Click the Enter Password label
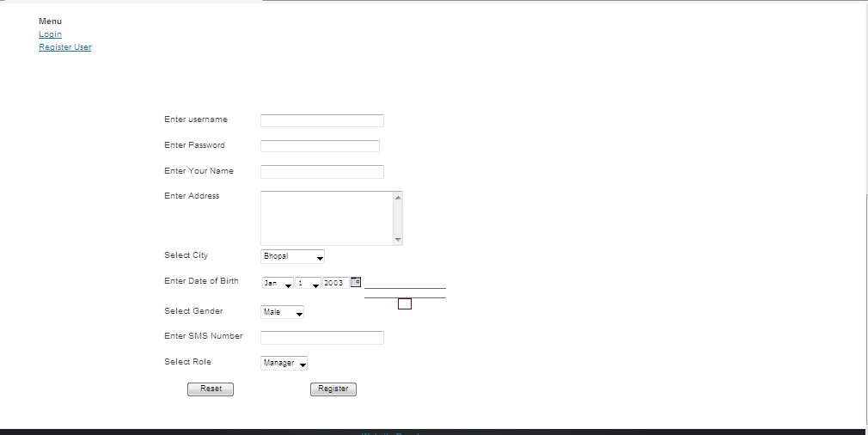 coord(195,145)
